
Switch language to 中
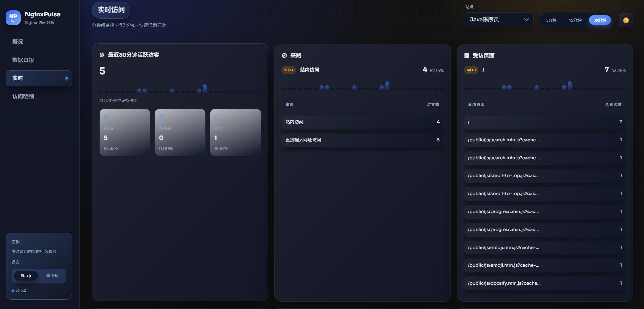point(26,276)
